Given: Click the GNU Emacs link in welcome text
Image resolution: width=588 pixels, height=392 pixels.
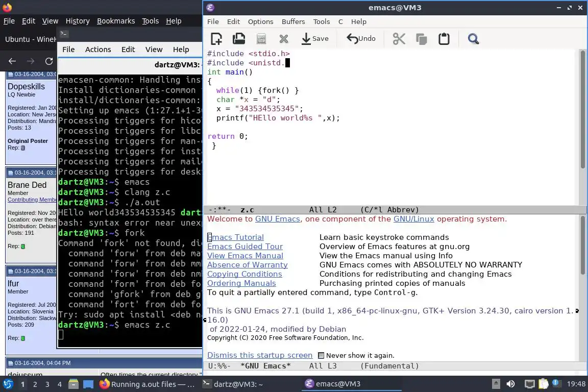Looking at the screenshot, I should [x=278, y=219].
